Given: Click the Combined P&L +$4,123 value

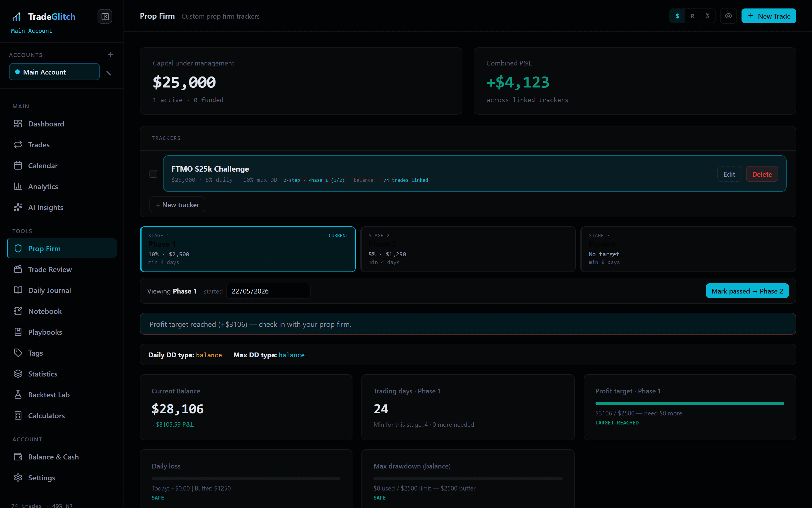Looking at the screenshot, I should click(x=518, y=82).
